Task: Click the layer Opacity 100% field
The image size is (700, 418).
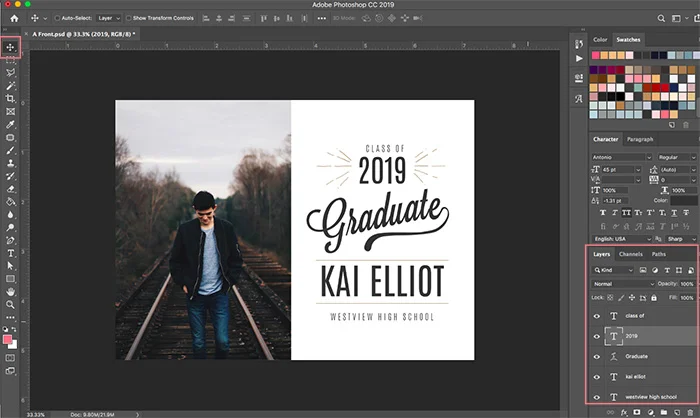Action: pos(687,284)
